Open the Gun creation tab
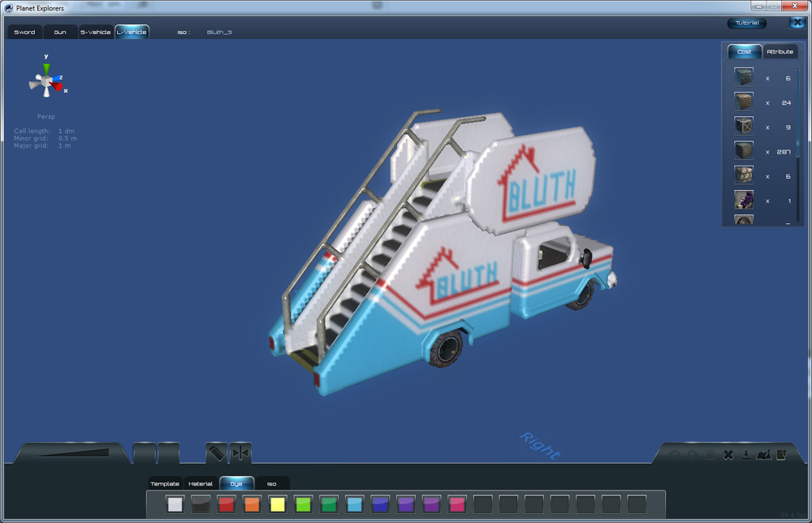This screenshot has width=812, height=523. [60, 32]
